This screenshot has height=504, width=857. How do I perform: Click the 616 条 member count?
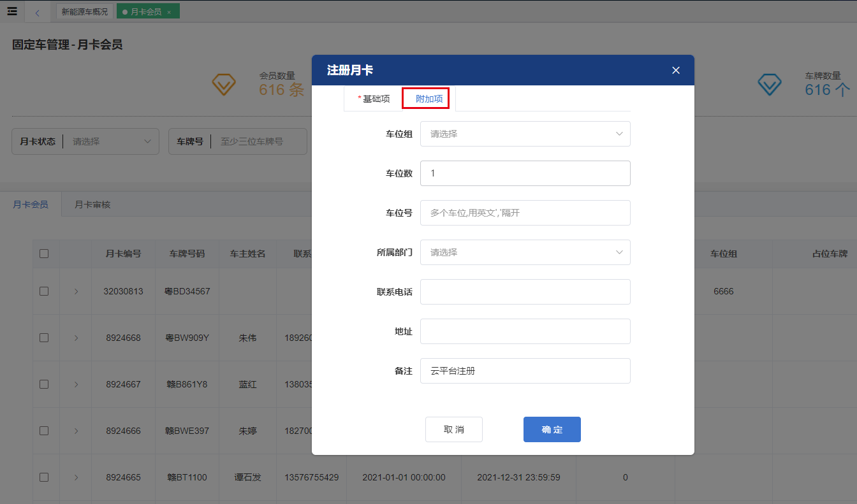[x=281, y=90]
